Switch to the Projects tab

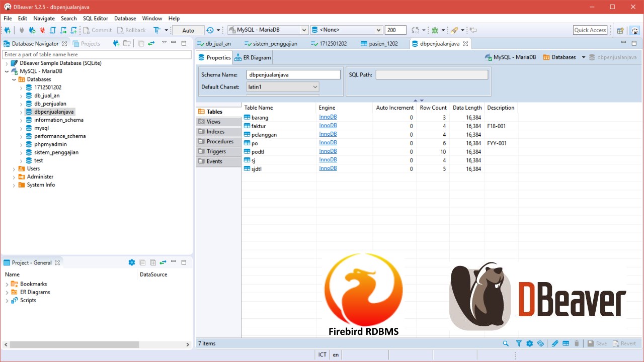(86, 44)
